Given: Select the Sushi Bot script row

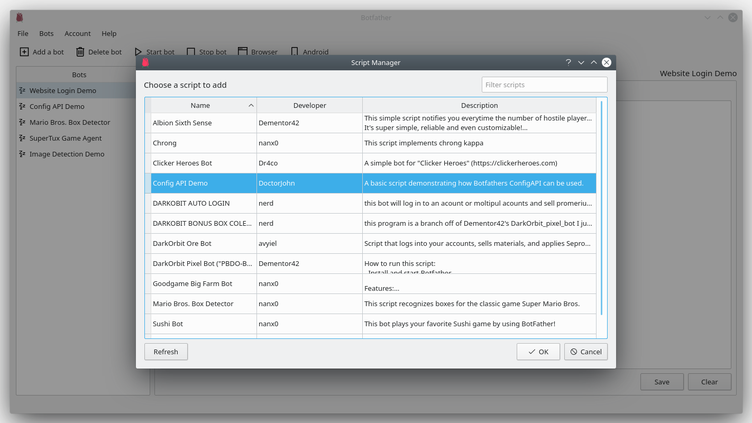Looking at the screenshot, I should [200, 324].
